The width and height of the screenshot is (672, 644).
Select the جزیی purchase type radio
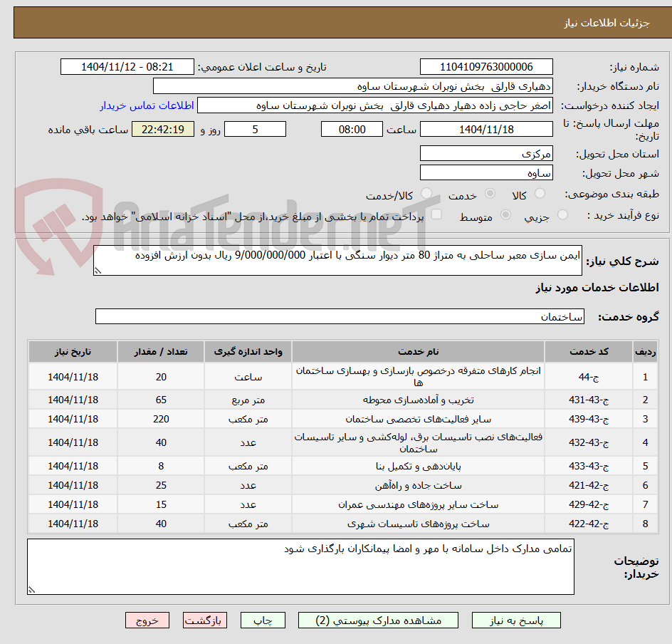pyautogui.click(x=562, y=214)
